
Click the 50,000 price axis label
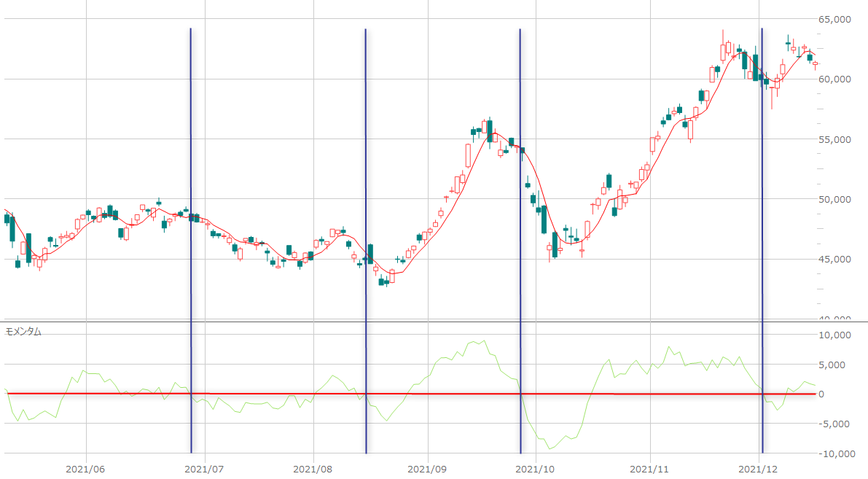[832, 199]
